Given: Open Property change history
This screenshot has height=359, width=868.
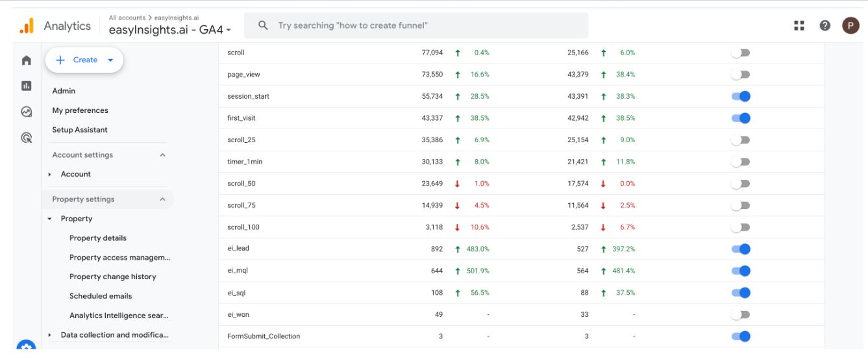Looking at the screenshot, I should click(113, 277).
